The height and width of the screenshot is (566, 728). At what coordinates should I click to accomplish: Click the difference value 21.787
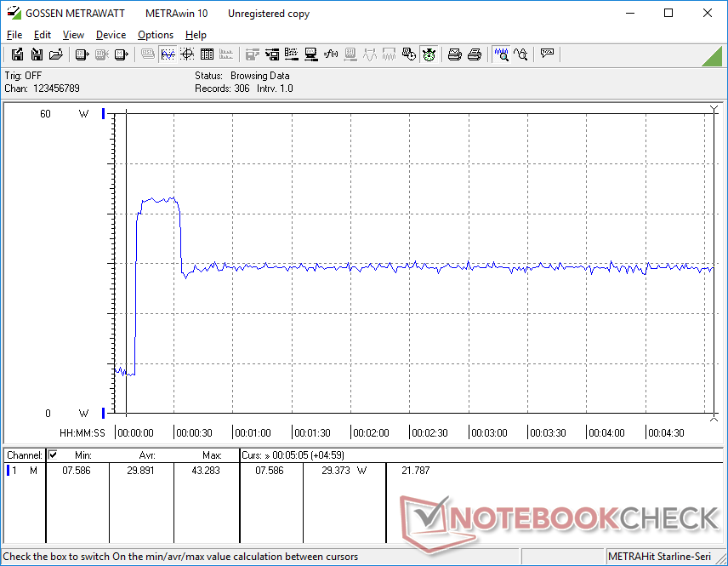tap(416, 471)
